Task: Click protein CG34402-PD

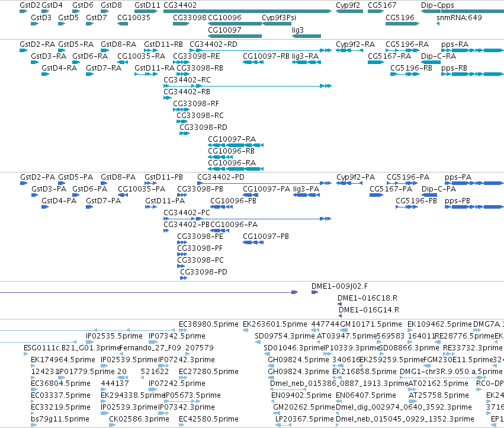Action: click(221, 177)
